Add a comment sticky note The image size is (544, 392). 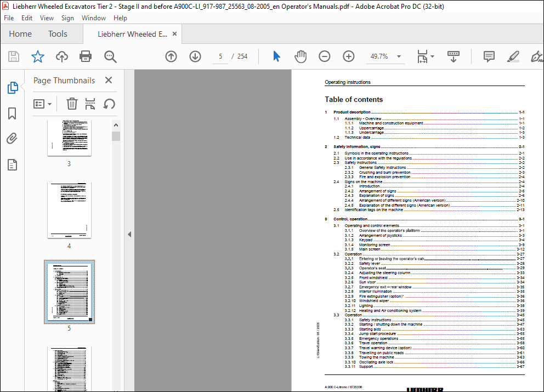[x=489, y=56]
